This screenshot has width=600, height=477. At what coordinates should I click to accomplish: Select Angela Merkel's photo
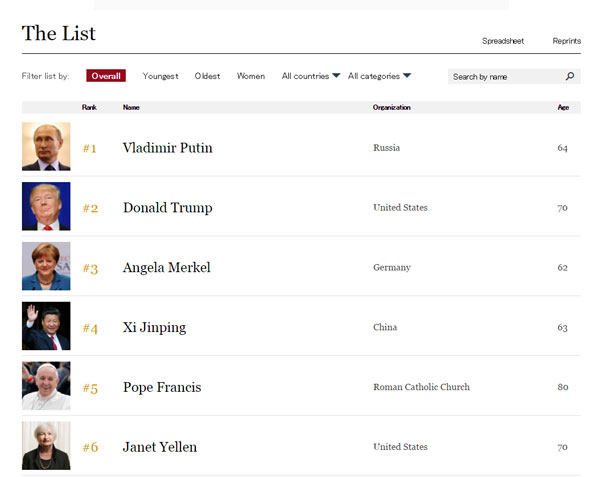pyautogui.click(x=46, y=267)
